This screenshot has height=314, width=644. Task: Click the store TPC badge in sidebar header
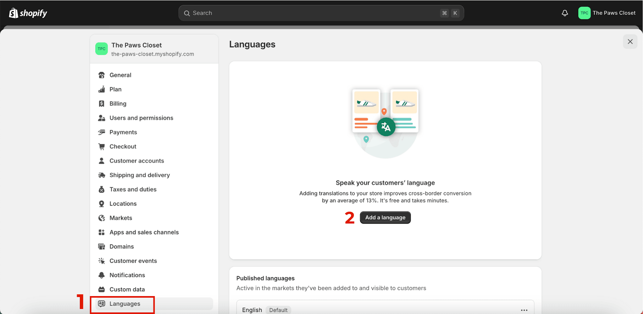click(x=102, y=49)
